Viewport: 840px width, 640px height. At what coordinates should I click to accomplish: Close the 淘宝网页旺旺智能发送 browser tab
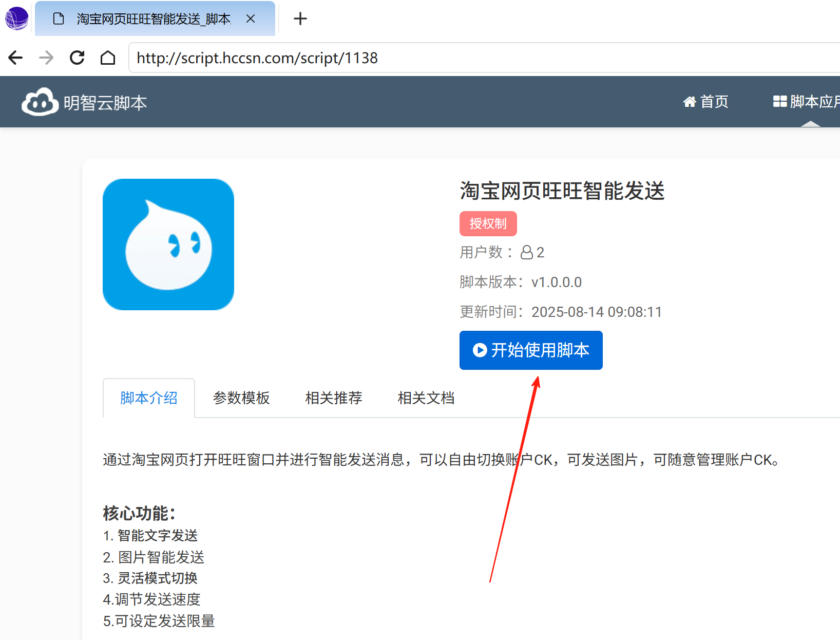[x=251, y=19]
